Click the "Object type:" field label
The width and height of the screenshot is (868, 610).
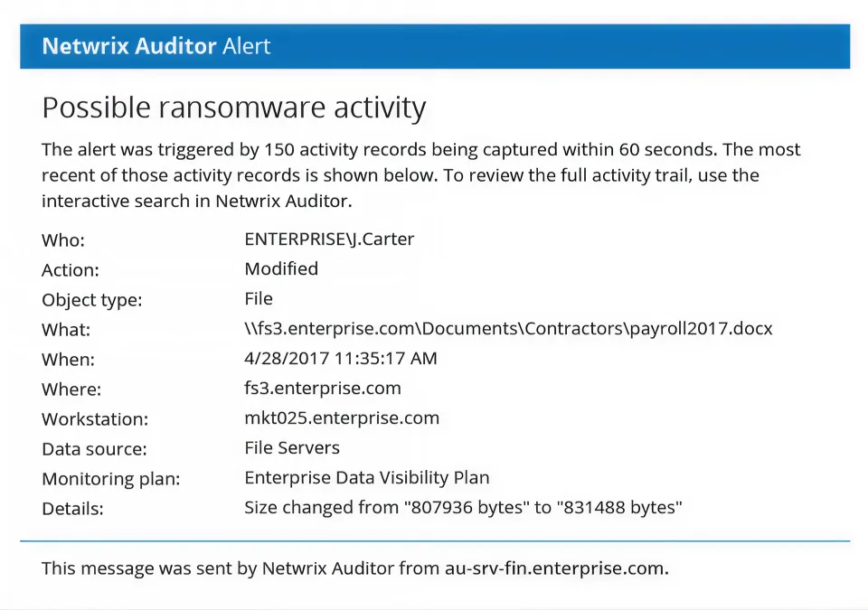(x=92, y=300)
